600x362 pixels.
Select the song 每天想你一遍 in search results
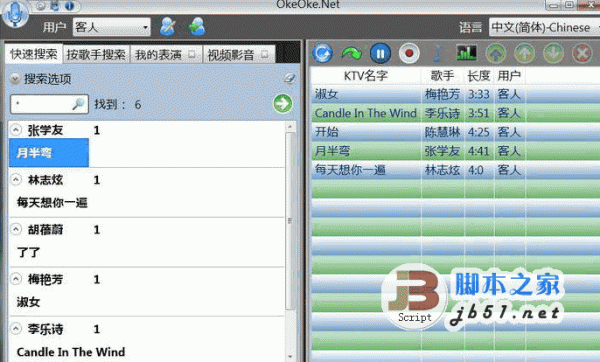click(x=52, y=202)
